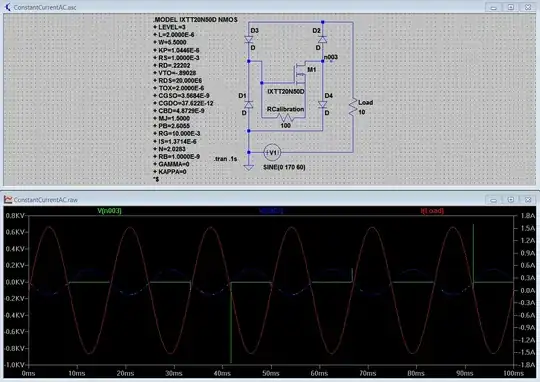
Task: Click the green spike near 42ms
Action: [231, 322]
